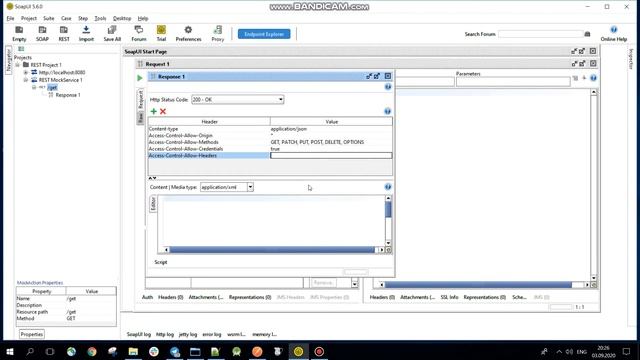Screen dimensions: 640x360
Task: Add a header with green plus
Action: coord(153,111)
